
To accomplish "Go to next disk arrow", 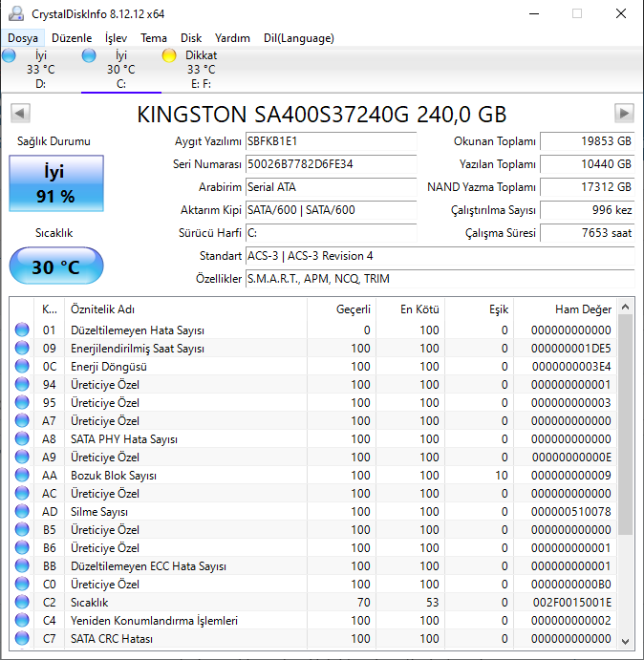I will pyautogui.click(x=624, y=114).
